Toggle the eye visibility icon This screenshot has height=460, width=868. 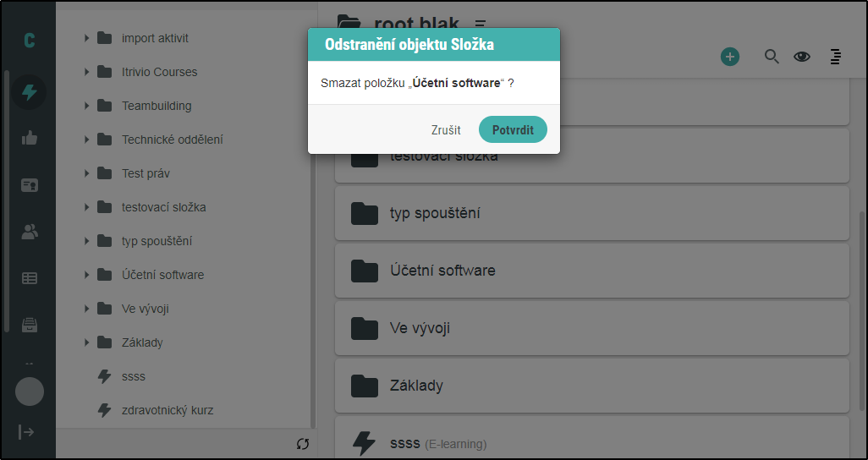pyautogui.click(x=801, y=57)
